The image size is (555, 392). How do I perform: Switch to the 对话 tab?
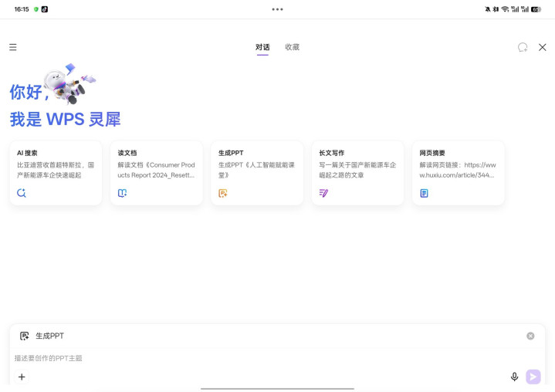(262, 47)
